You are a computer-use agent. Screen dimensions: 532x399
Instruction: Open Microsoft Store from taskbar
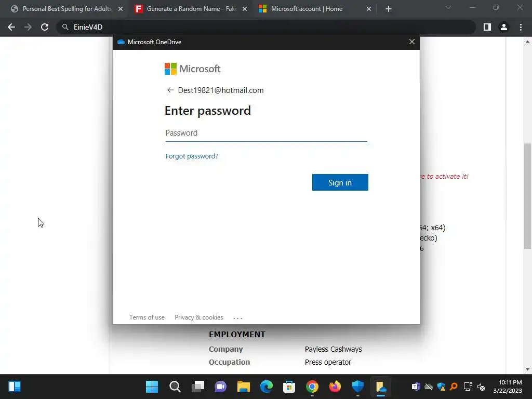(289, 387)
